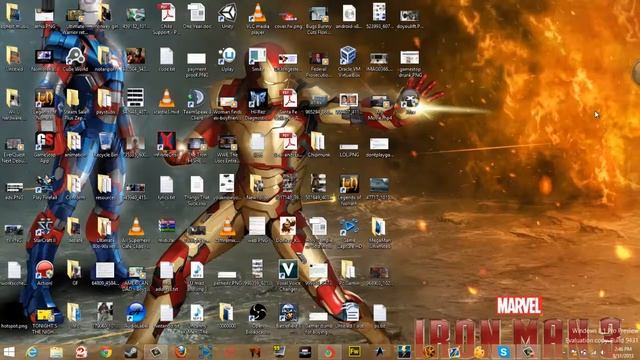Open the Bugs Bunny video file
The height and width of the screenshot is (360, 640).
(x=319, y=19)
